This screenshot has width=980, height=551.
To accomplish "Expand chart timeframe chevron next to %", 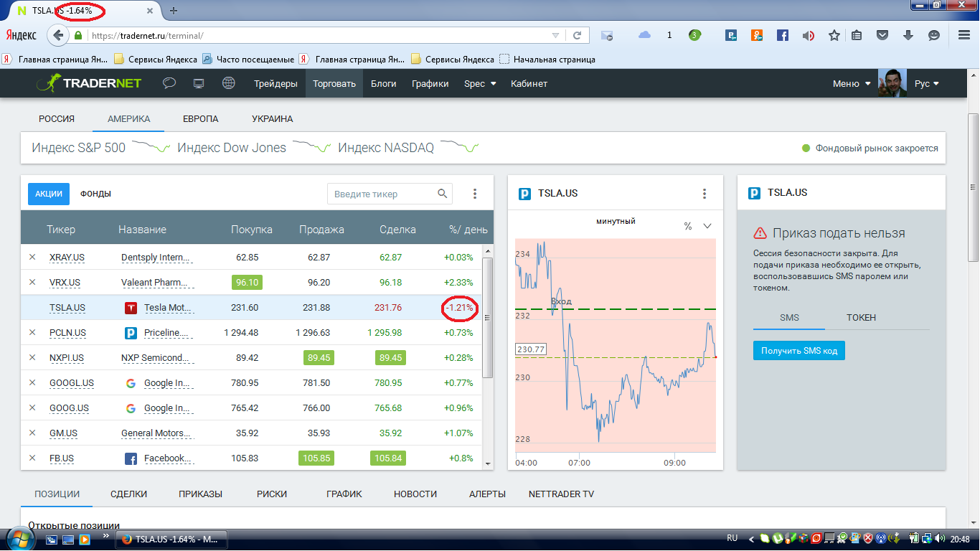I will point(707,226).
